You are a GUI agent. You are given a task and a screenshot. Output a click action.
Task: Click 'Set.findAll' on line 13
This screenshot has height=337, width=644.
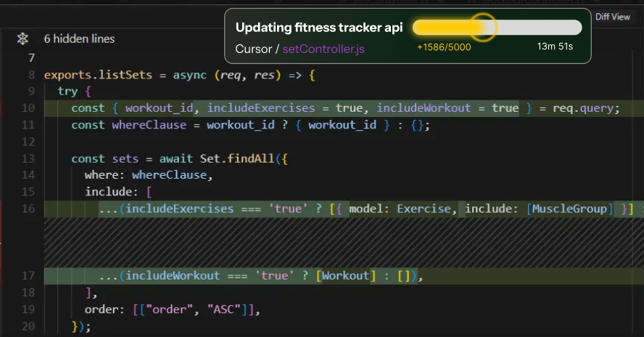237,158
